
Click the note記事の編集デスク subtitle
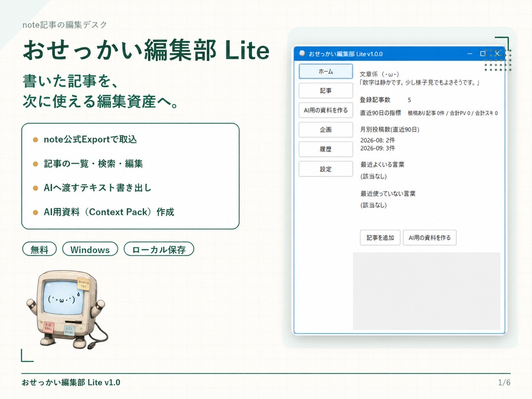(x=65, y=25)
